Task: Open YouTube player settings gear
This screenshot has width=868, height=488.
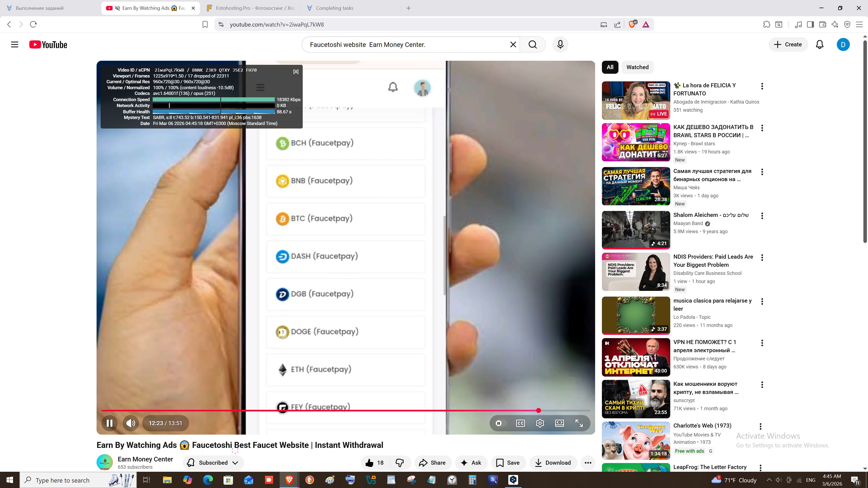Action: tap(540, 423)
